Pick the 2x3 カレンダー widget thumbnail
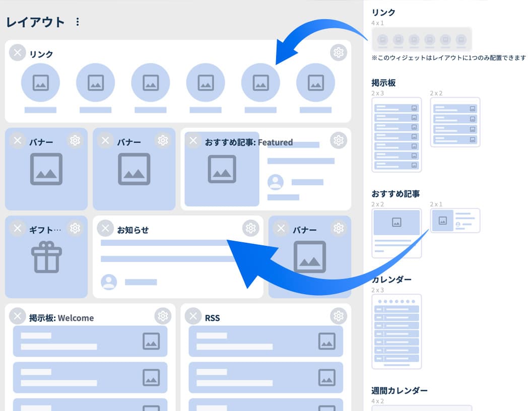Screen dimensions: 532x411 396,331
